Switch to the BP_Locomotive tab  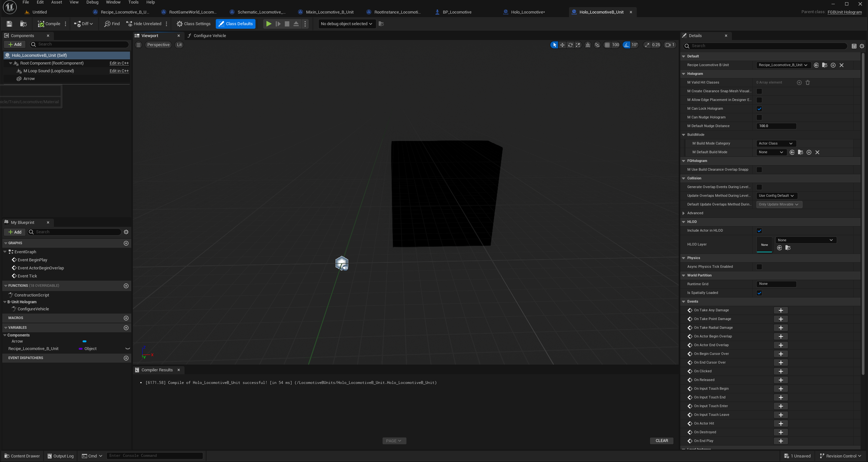coord(456,12)
